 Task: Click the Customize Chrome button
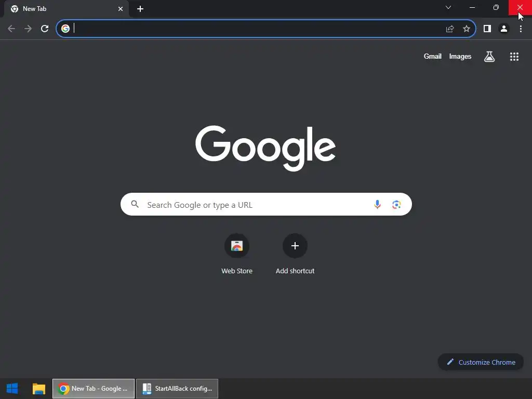tap(481, 362)
